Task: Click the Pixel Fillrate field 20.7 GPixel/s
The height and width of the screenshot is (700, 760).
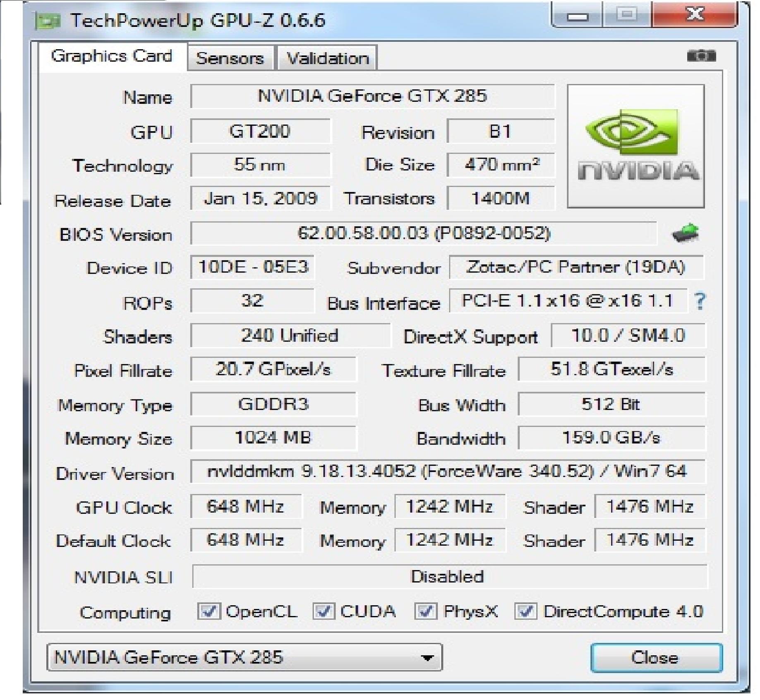Action: 273,369
